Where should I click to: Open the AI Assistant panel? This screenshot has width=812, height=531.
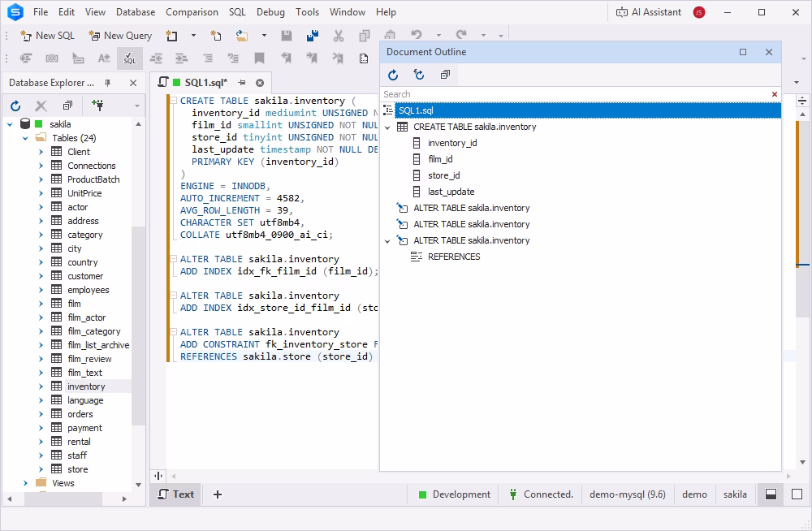pyautogui.click(x=648, y=12)
